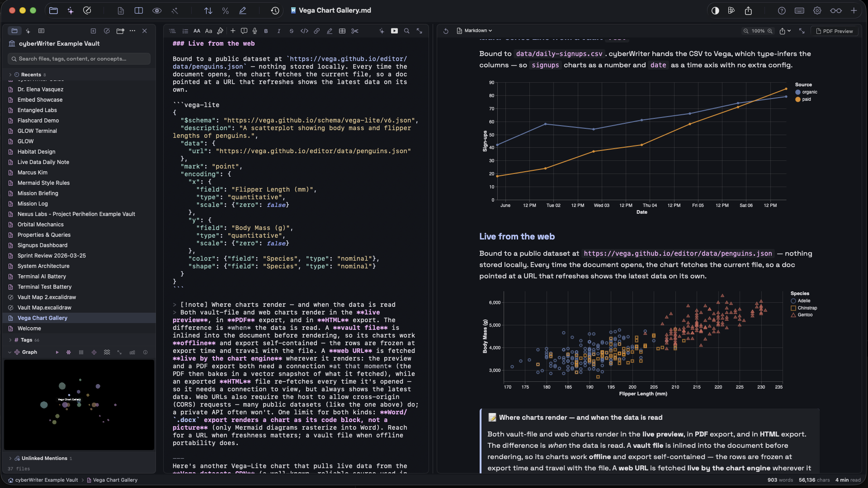868x488 pixels.
Task: Open search with the editor magnifier icon
Action: point(407,31)
